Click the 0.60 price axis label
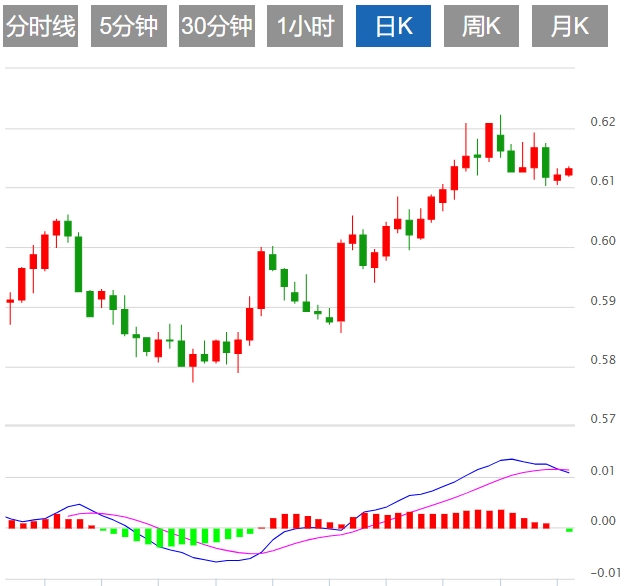This screenshot has width=631, height=586. [x=603, y=241]
